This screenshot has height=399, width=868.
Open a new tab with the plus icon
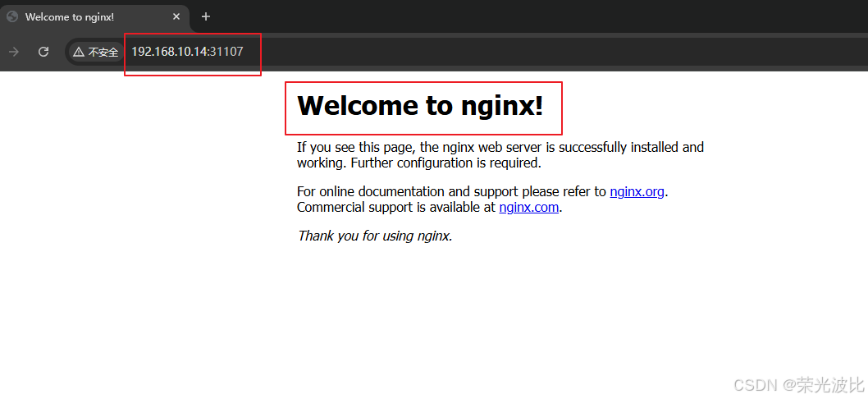(x=206, y=16)
